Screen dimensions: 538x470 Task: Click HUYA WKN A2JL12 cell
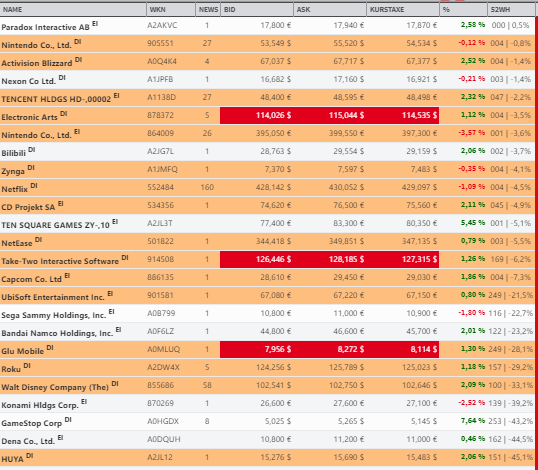click(x=160, y=457)
